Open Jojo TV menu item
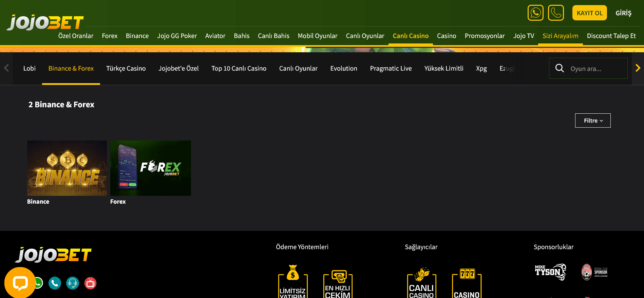644x298 pixels. pyautogui.click(x=524, y=36)
